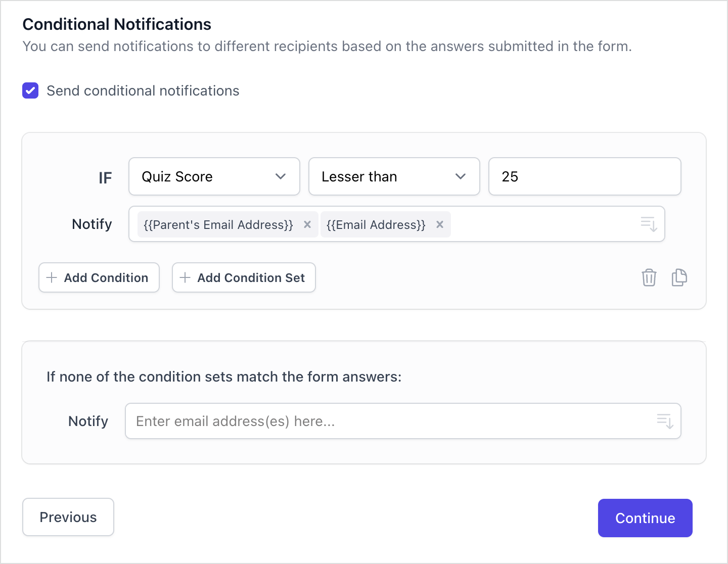Click insert-field icon in the conditional Notify box
The height and width of the screenshot is (564, 728).
(x=649, y=224)
